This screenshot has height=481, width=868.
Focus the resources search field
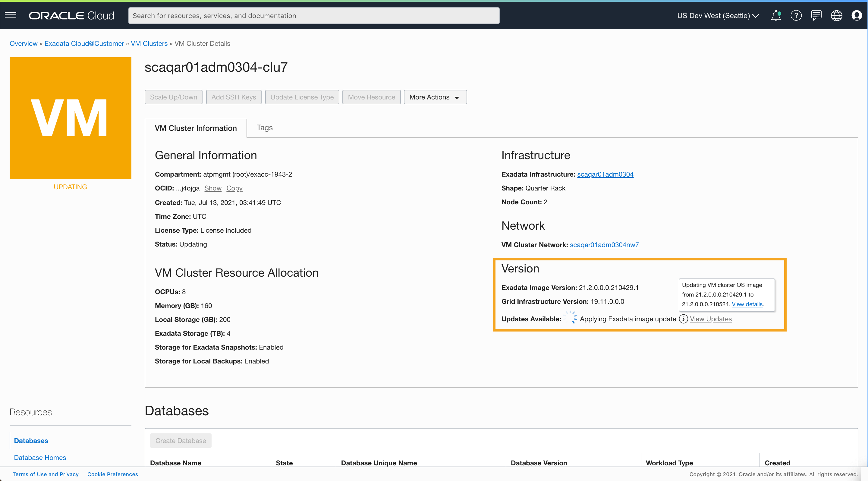[313, 15]
